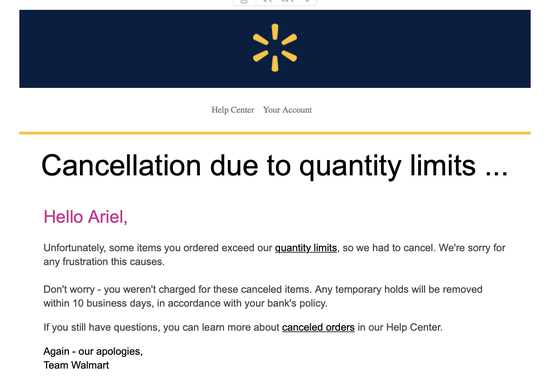
Task: Click the reply arrow icon
Action: (x=267, y=1)
